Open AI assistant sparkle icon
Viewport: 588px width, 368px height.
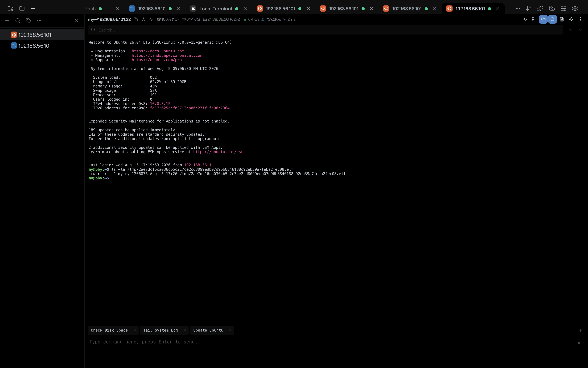[x=540, y=9]
